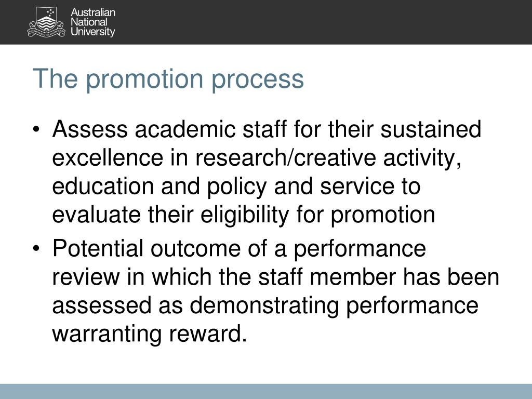532x399 pixels.
Task: Click the line 'review in which the staff member'
Action: click(x=224, y=277)
